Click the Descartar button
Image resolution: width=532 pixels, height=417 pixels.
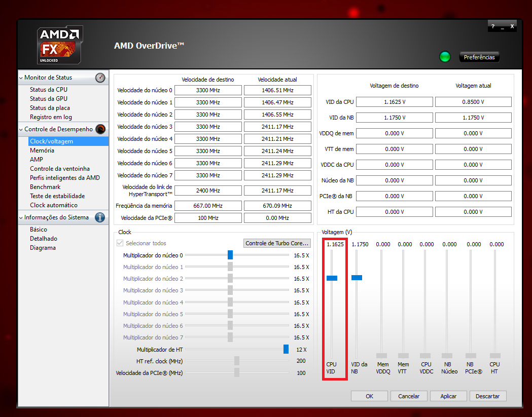(487, 396)
